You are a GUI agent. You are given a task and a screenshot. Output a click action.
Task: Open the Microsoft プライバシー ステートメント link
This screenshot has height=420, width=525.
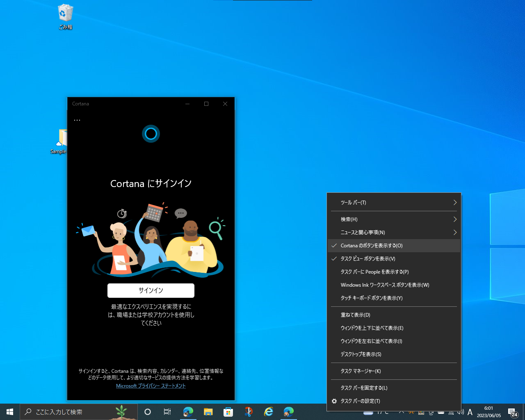click(151, 386)
